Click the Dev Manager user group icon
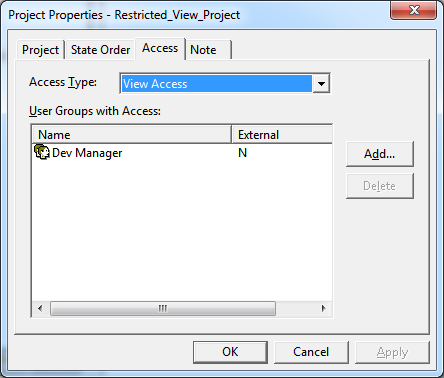The image size is (444, 378). click(x=42, y=152)
